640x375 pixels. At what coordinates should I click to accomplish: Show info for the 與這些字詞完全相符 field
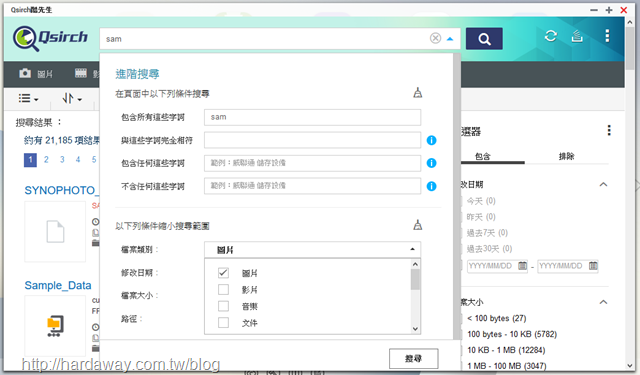(x=431, y=140)
